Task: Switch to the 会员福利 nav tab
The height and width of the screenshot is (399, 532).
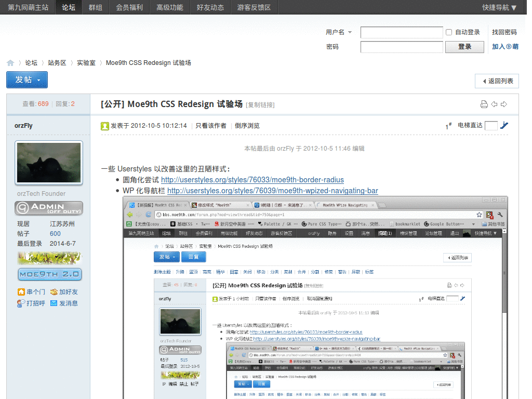Action: 129,7
